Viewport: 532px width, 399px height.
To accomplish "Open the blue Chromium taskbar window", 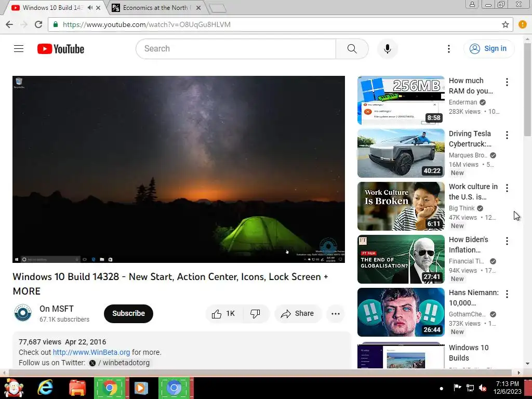I will [x=174, y=388].
